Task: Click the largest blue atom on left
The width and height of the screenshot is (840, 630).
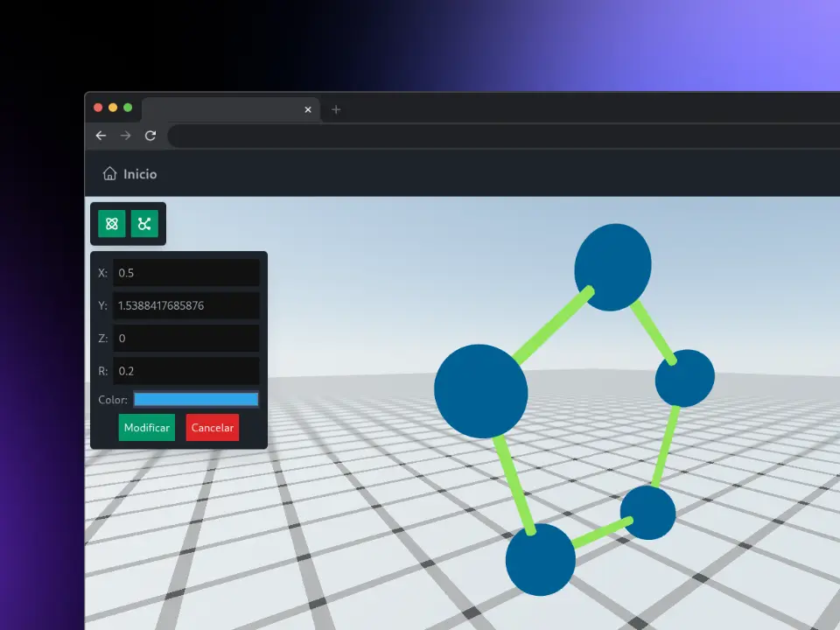Action: point(480,391)
